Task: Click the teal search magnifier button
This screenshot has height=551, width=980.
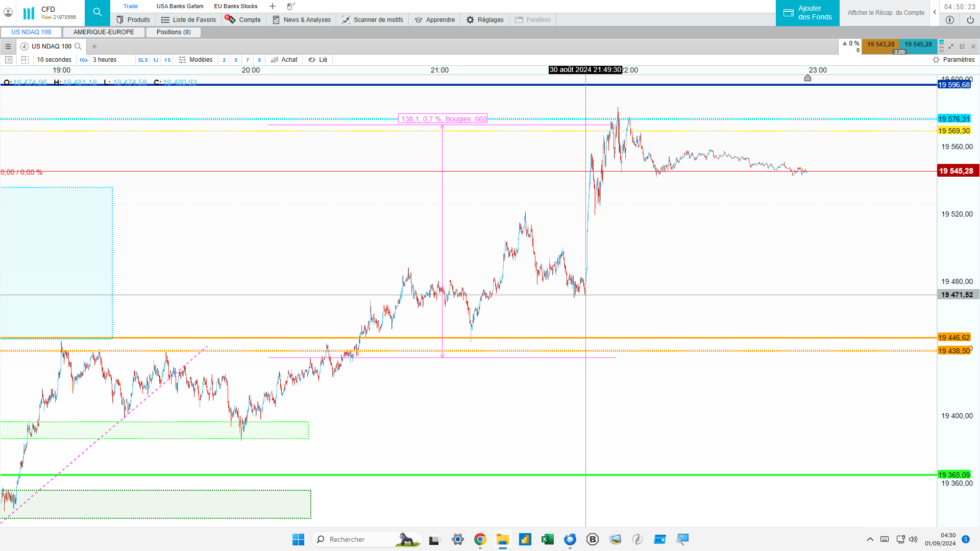Action: [x=97, y=13]
